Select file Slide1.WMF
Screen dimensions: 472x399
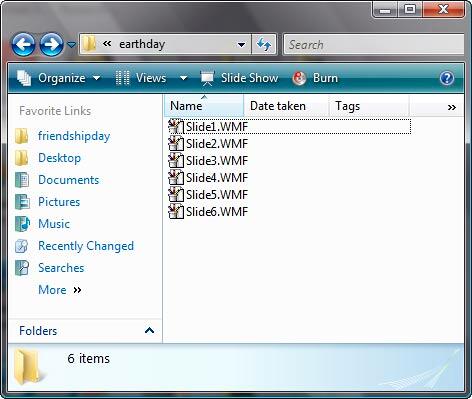217,127
